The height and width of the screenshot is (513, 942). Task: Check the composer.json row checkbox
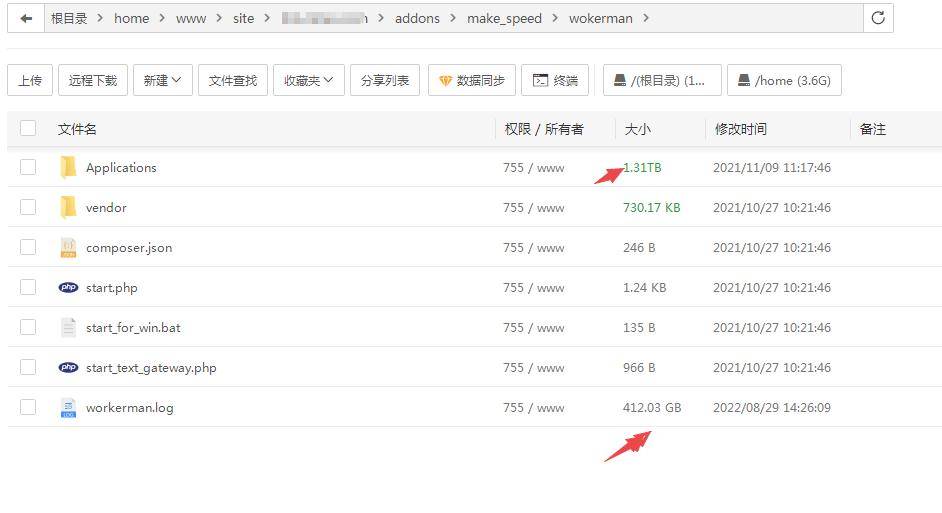click(28, 247)
